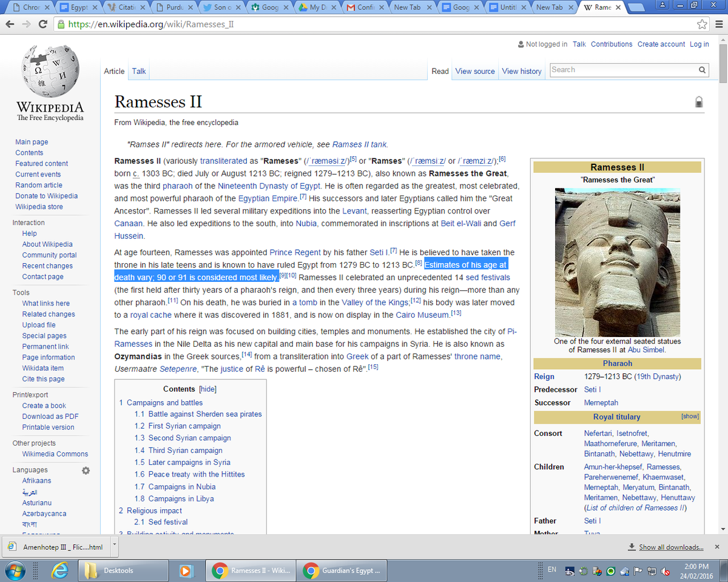Click the browser Forward arrow

point(26,24)
